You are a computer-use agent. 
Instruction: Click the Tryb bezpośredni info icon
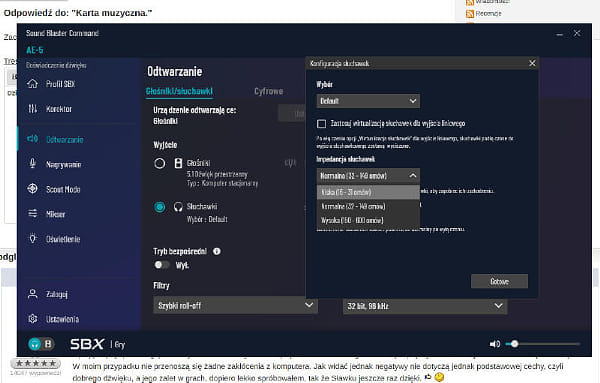click(x=217, y=251)
